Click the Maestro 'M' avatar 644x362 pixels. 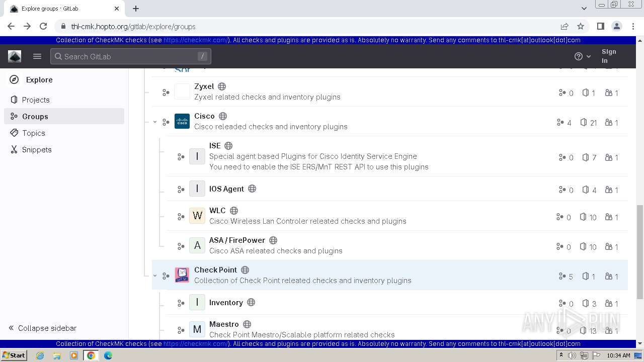coord(197,329)
